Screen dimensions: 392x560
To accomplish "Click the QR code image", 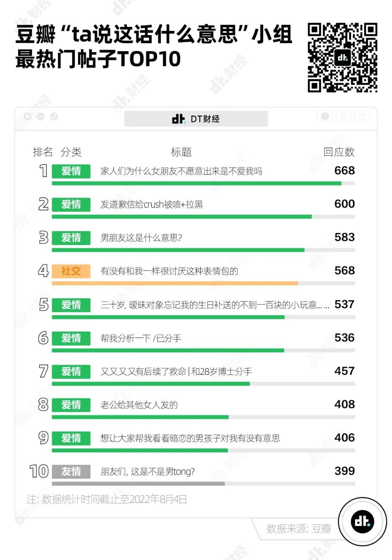I will click(x=342, y=57).
